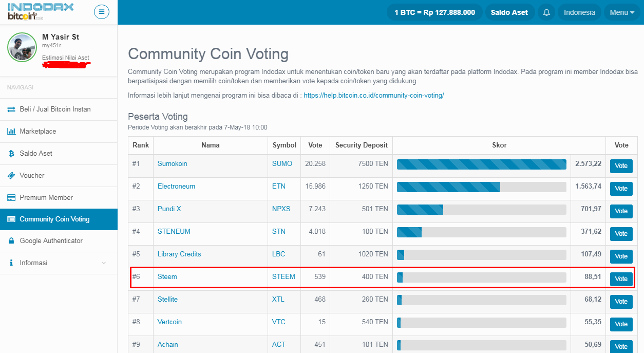Open the Steem name link
The image size is (644, 353).
167,277
